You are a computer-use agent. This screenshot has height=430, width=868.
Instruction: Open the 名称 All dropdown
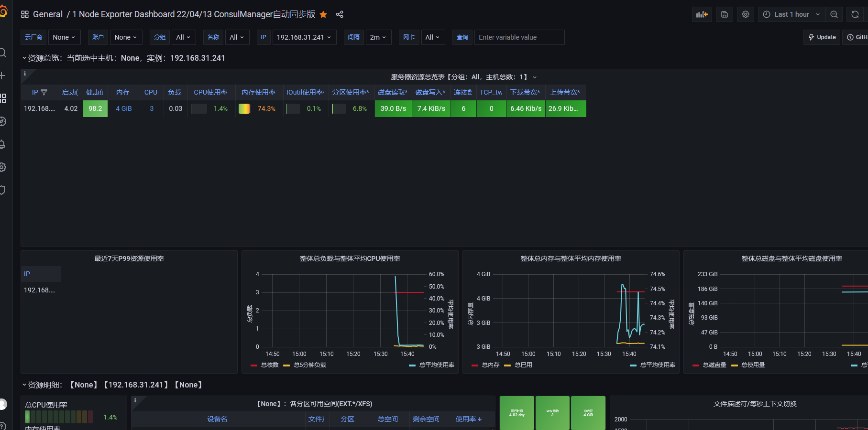237,37
